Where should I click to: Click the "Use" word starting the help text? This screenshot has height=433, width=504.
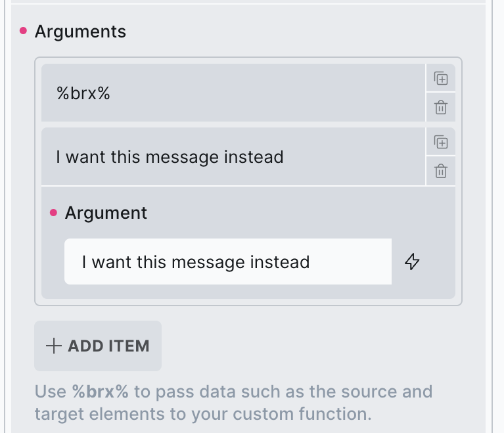pyautogui.click(x=50, y=392)
